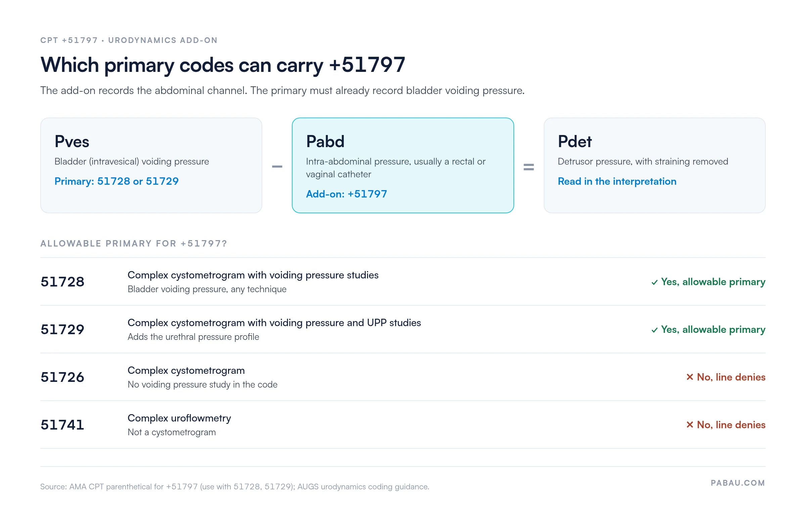Select the 51728 code number
Image resolution: width=806 pixels, height=532 pixels.
pyautogui.click(x=62, y=281)
